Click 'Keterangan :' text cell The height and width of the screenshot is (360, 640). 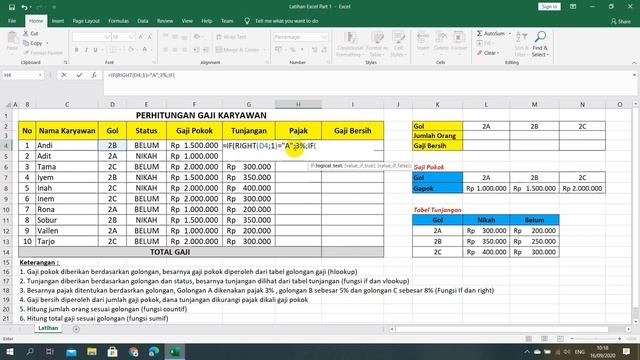tap(39, 262)
